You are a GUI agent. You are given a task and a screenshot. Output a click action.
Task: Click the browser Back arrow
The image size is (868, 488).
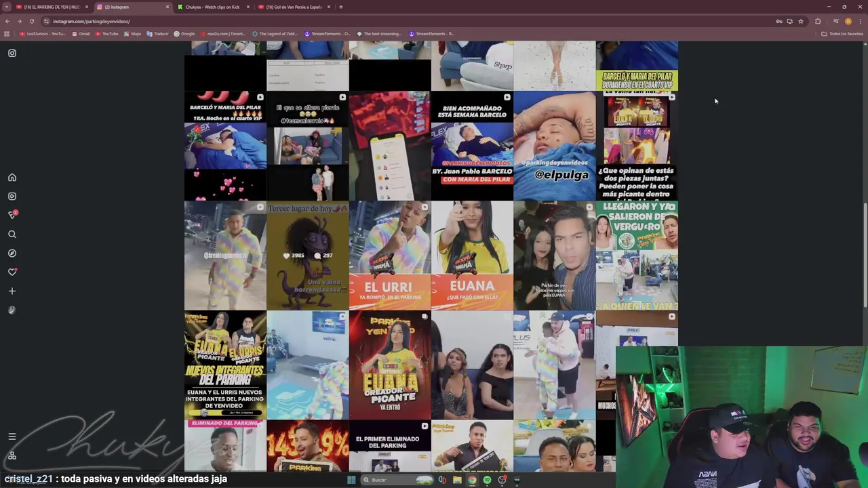pos(7,21)
